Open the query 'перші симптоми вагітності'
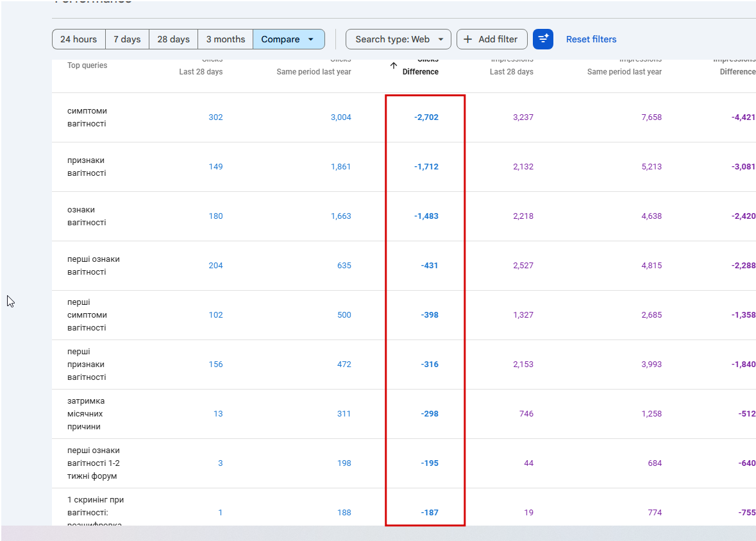This screenshot has width=756, height=541. (87, 314)
